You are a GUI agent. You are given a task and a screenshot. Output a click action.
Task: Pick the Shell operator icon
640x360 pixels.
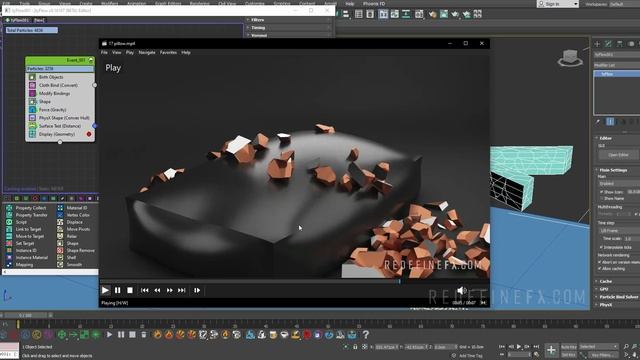(60, 258)
